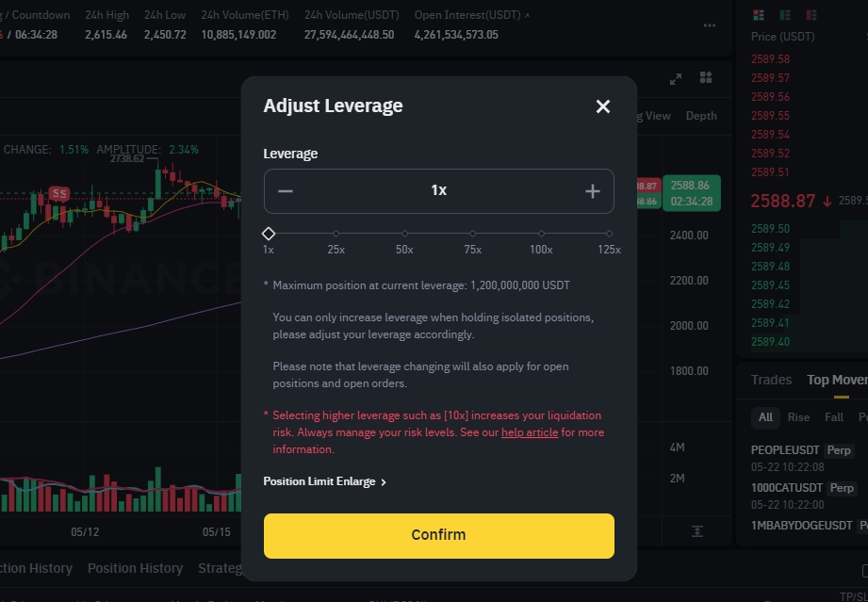Select the All filter for top movers
Image resolution: width=868 pixels, height=602 pixels.
pos(765,416)
